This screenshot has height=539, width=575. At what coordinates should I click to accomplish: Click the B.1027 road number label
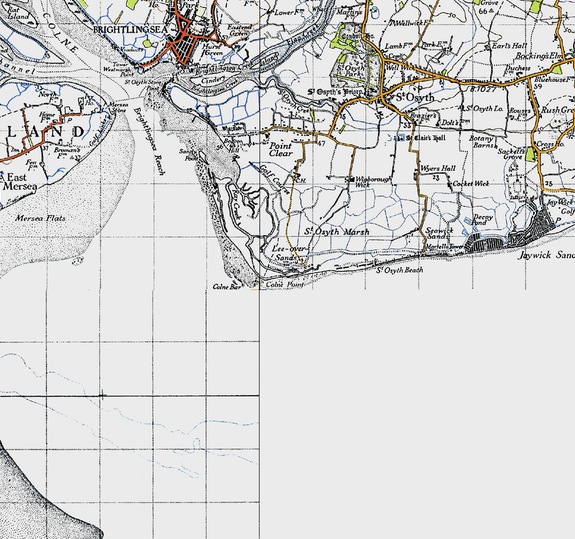click(x=483, y=89)
